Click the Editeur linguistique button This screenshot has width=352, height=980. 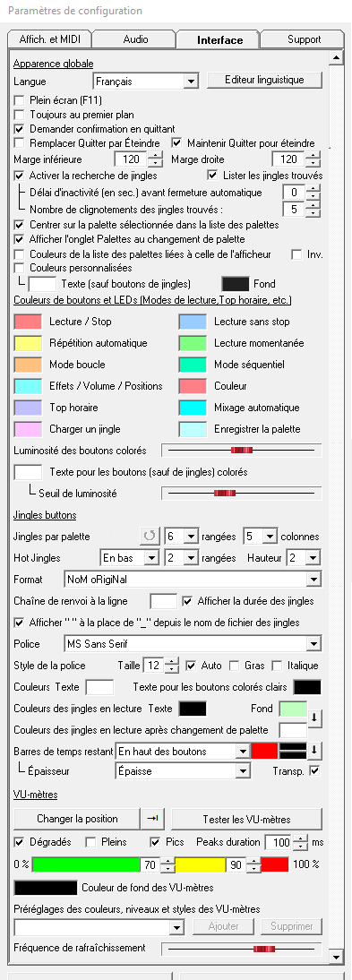point(265,80)
